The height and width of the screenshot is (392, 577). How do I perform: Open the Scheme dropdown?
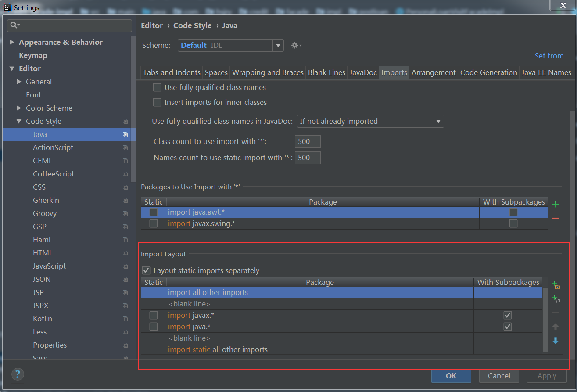click(x=278, y=45)
